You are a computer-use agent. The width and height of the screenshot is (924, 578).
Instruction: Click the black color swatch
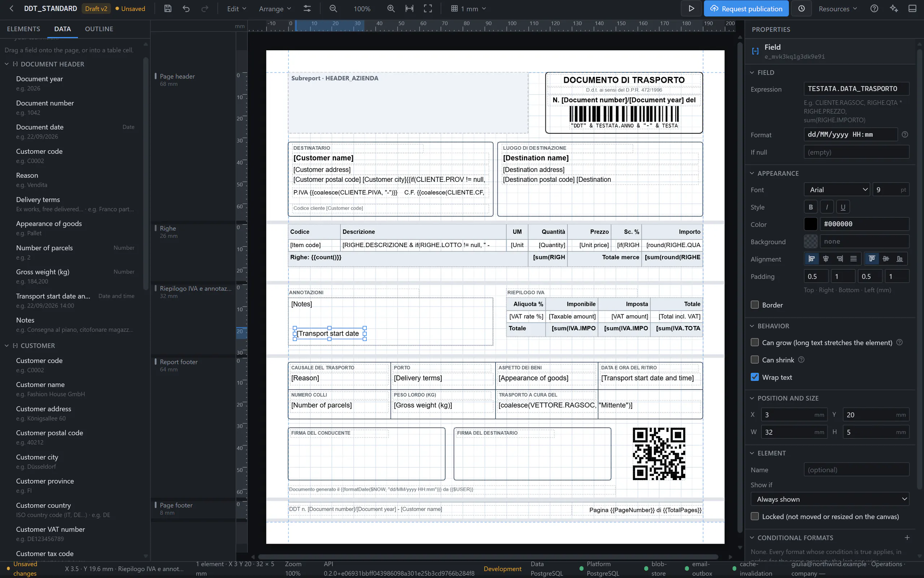(811, 224)
